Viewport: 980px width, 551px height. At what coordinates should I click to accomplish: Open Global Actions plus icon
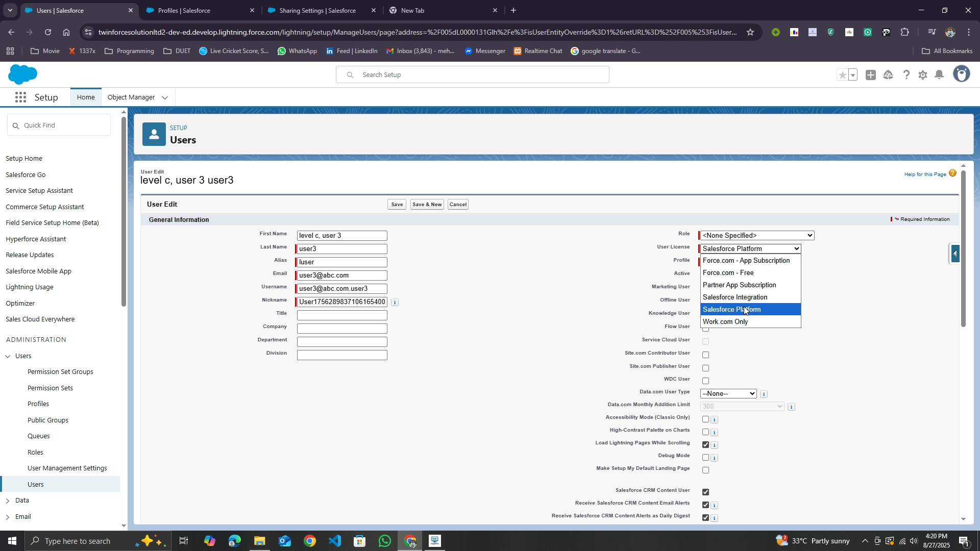871,75
